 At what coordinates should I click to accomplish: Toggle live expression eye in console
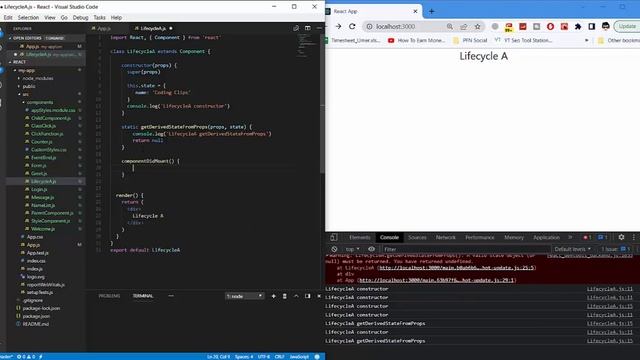[371, 249]
